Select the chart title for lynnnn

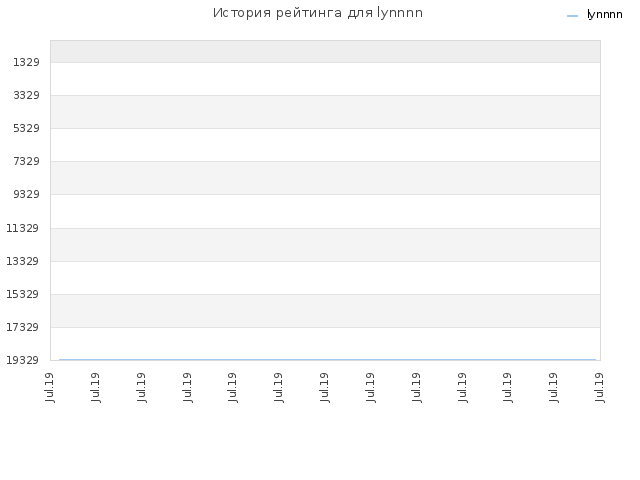click(318, 13)
